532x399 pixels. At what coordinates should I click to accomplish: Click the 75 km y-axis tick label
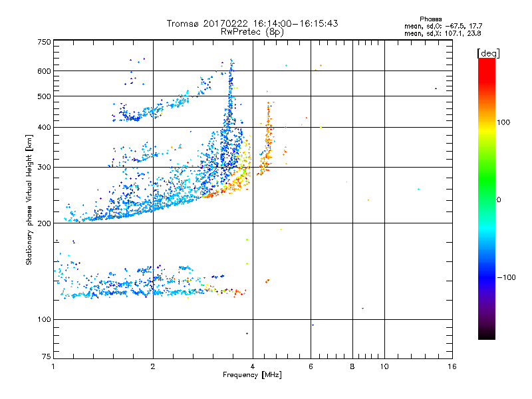47,356
